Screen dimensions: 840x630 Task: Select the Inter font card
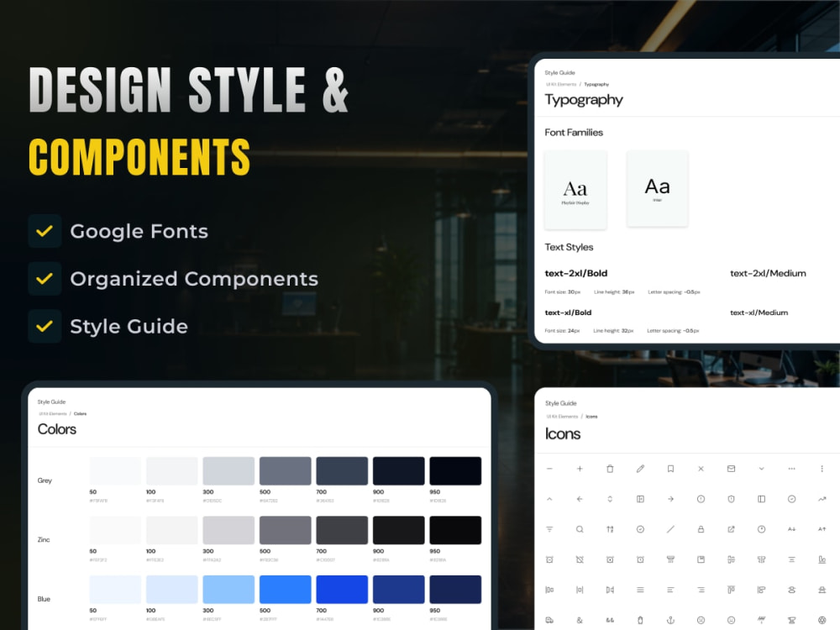coord(658,188)
